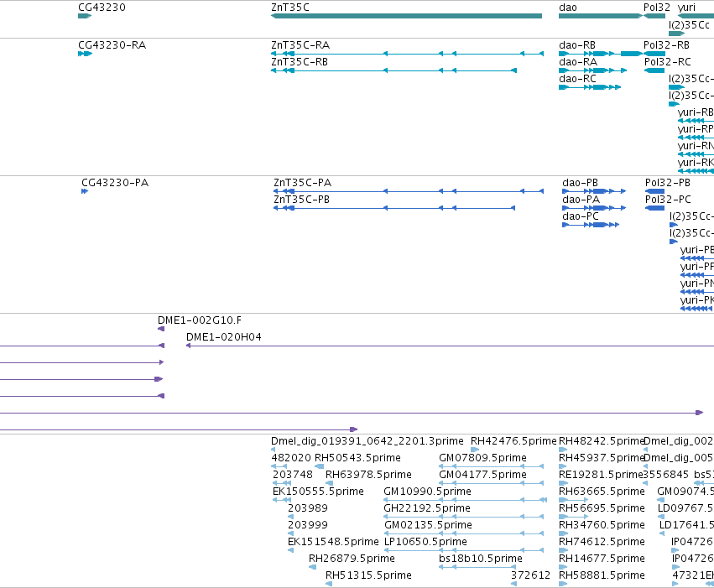
Task: Select the 203989 feature label
Action: click(307, 508)
